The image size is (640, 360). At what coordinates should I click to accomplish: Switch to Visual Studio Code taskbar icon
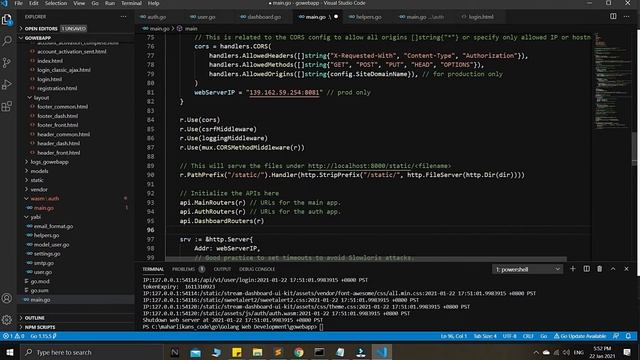click(x=382, y=352)
